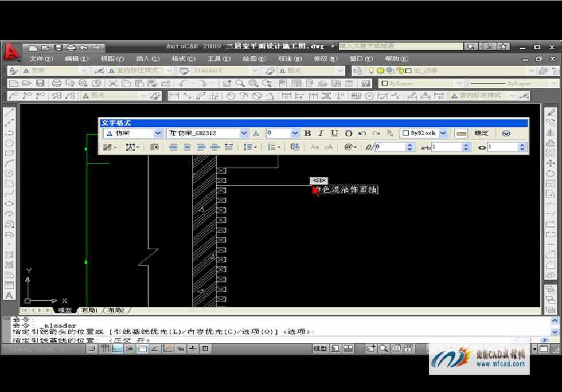Image resolution: width=562 pixels, height=392 pixels.
Task: Toggle the Polar tracking status button
Action: [x=130, y=348]
